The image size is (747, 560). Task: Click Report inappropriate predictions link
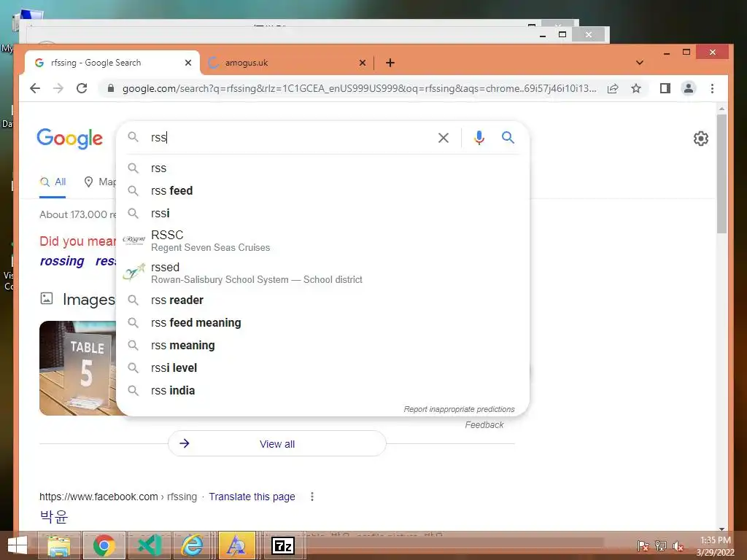[x=459, y=409]
